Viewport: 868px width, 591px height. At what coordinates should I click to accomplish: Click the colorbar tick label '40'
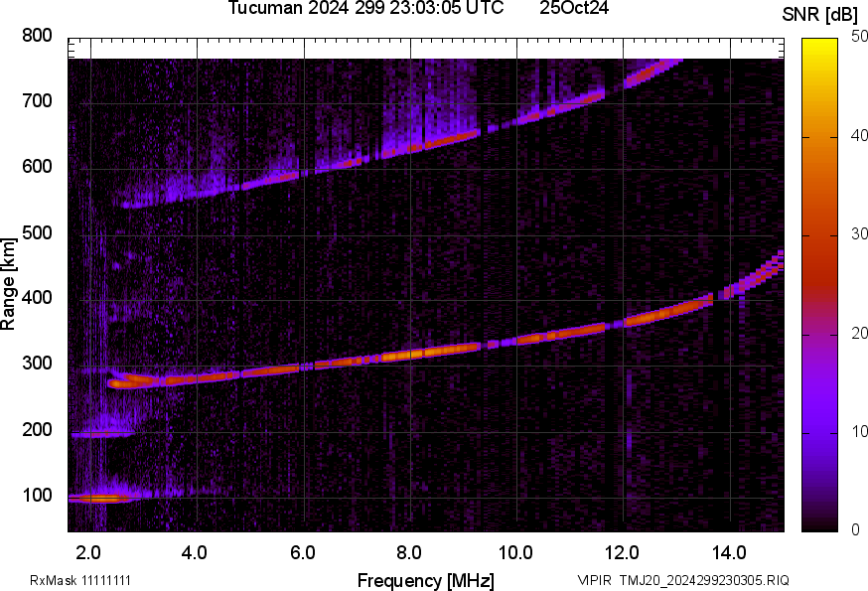click(859, 136)
